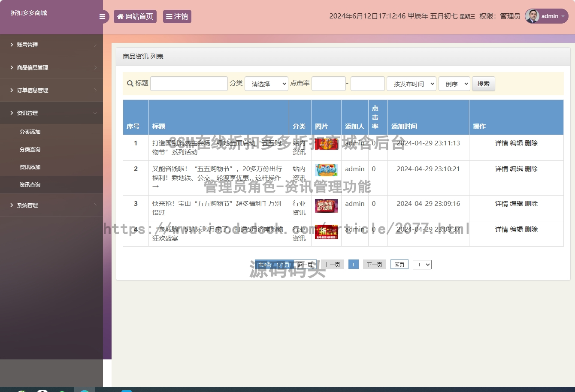Collapse 资讯管理 sidebar menu

click(x=51, y=113)
